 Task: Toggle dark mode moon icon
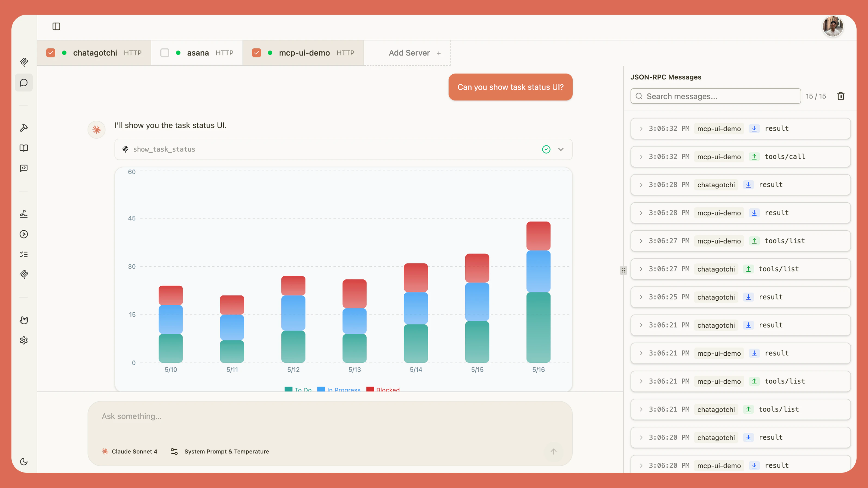[x=24, y=462]
